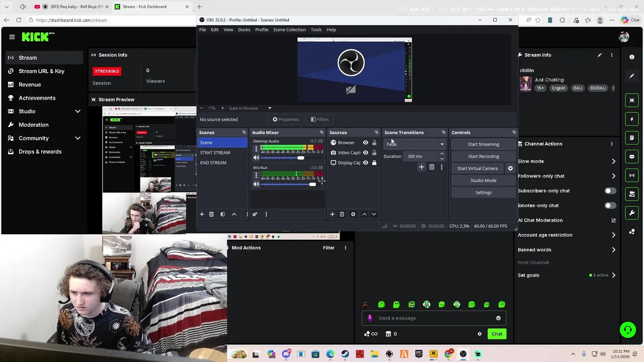Hide the Display Capture source eye icon
Screen dimensions: 644x362
[366, 163]
